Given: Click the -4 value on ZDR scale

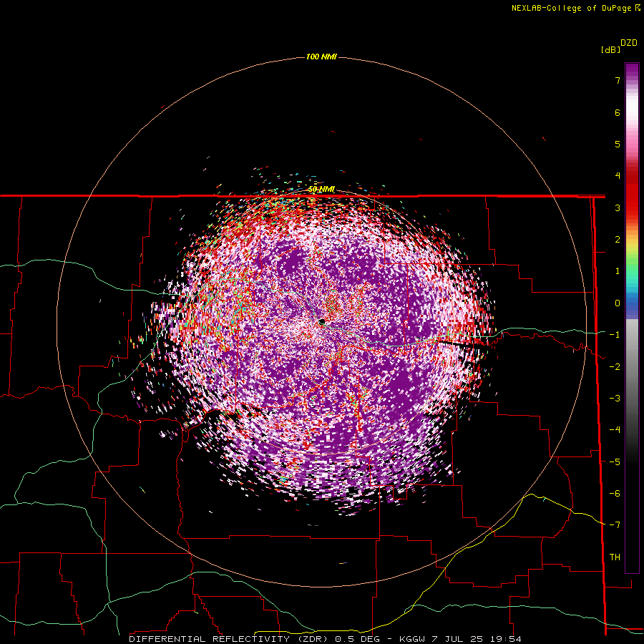Looking at the screenshot, I should click(x=615, y=430).
